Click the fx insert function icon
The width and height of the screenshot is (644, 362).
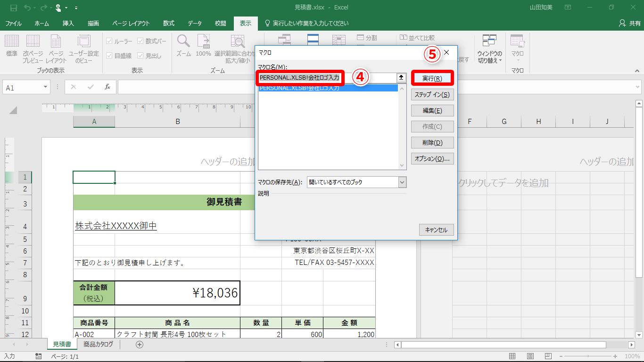coord(107,87)
